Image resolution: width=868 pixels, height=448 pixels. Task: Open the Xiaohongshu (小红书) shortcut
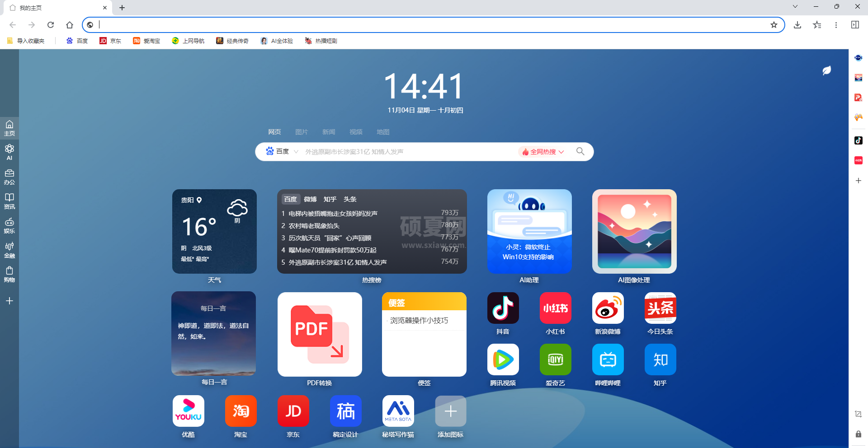[555, 308]
